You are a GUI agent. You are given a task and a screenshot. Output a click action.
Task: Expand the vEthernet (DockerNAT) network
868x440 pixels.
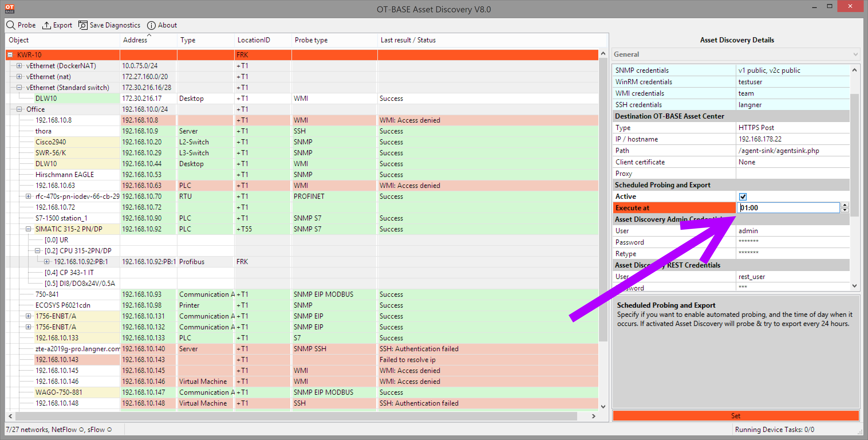[19, 66]
